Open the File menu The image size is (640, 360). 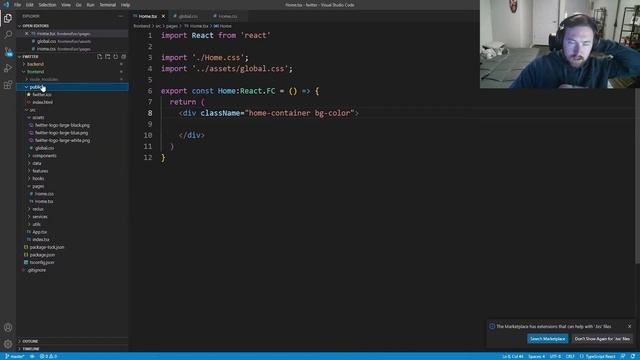click(18, 5)
